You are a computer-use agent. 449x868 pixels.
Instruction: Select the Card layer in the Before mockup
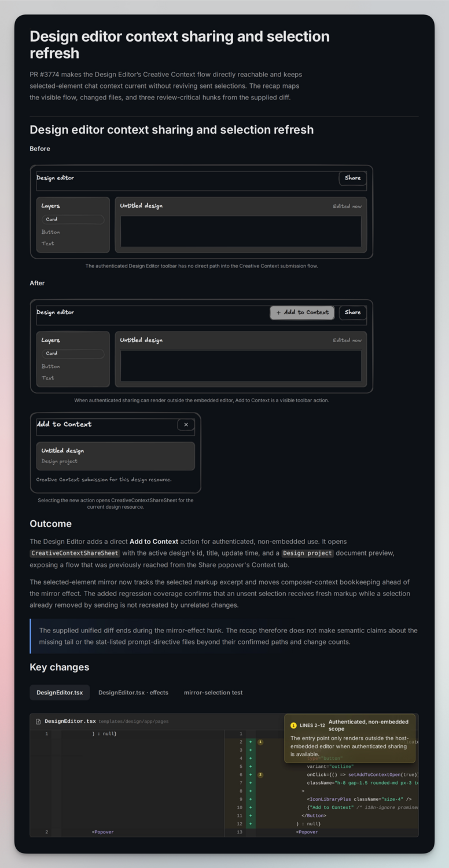(x=73, y=219)
